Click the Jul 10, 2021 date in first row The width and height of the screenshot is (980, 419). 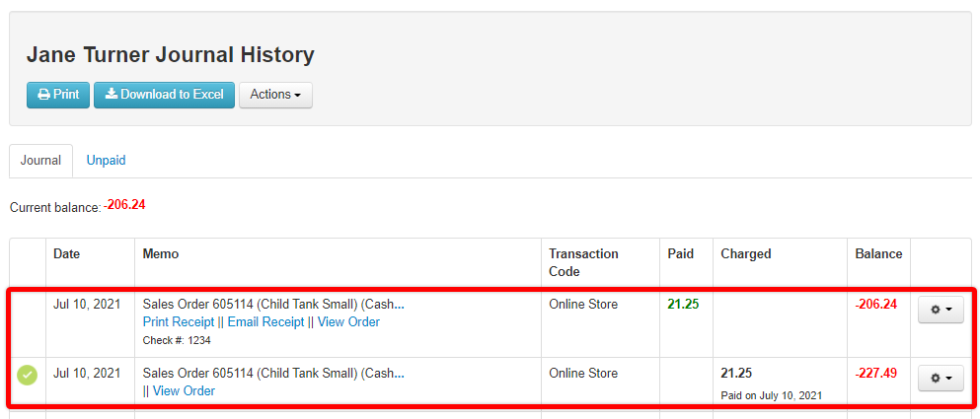point(87,305)
